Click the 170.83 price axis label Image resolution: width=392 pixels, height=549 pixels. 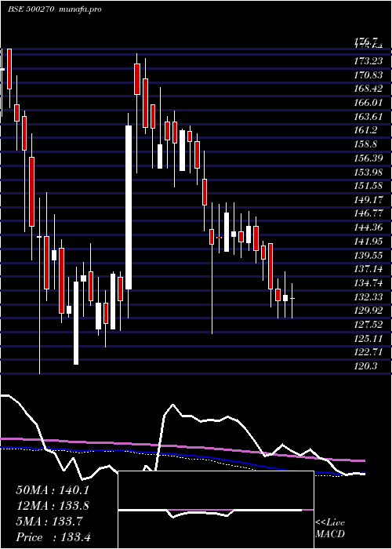(x=368, y=75)
